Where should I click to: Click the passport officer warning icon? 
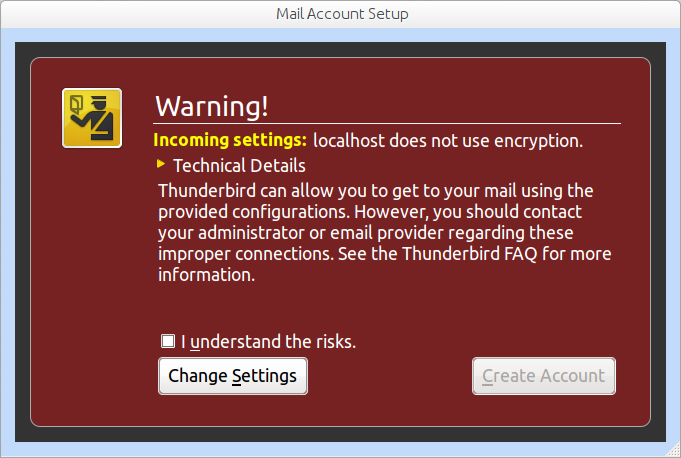(92, 118)
